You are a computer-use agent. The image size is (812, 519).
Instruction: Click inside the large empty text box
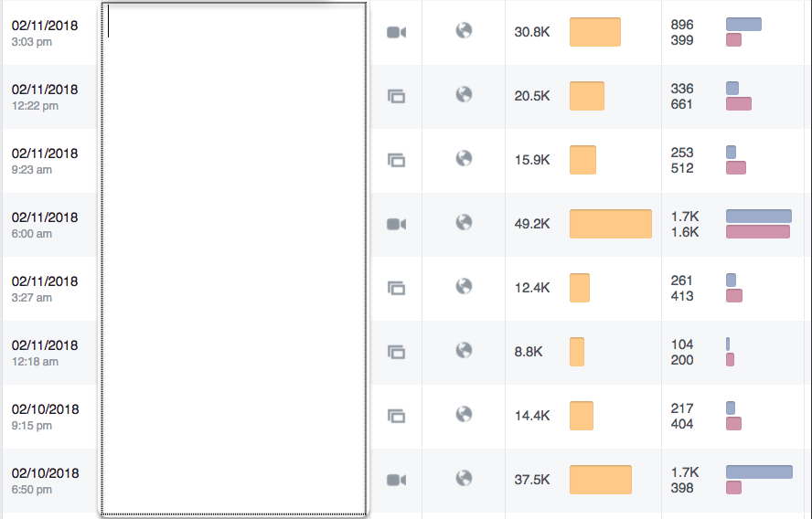click(x=234, y=259)
